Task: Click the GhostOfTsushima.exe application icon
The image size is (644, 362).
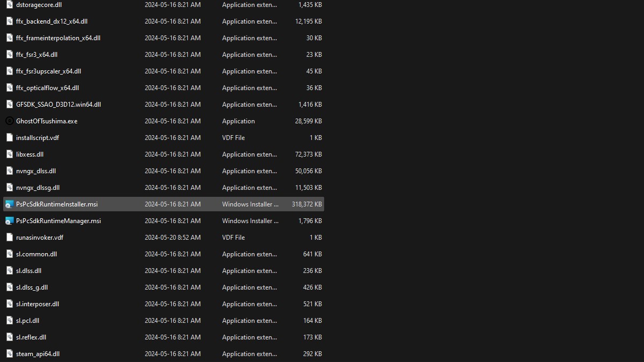Action: tap(9, 121)
